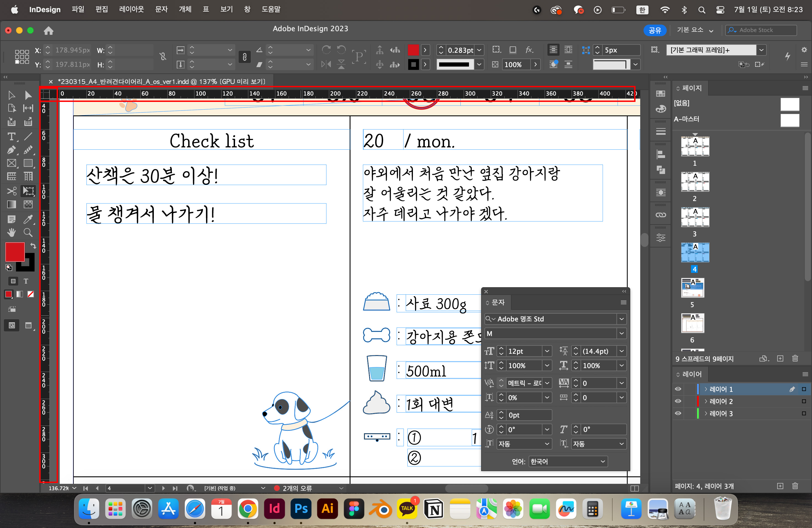The image size is (812, 528).
Task: Select the Gap tool
Action: [x=28, y=109]
